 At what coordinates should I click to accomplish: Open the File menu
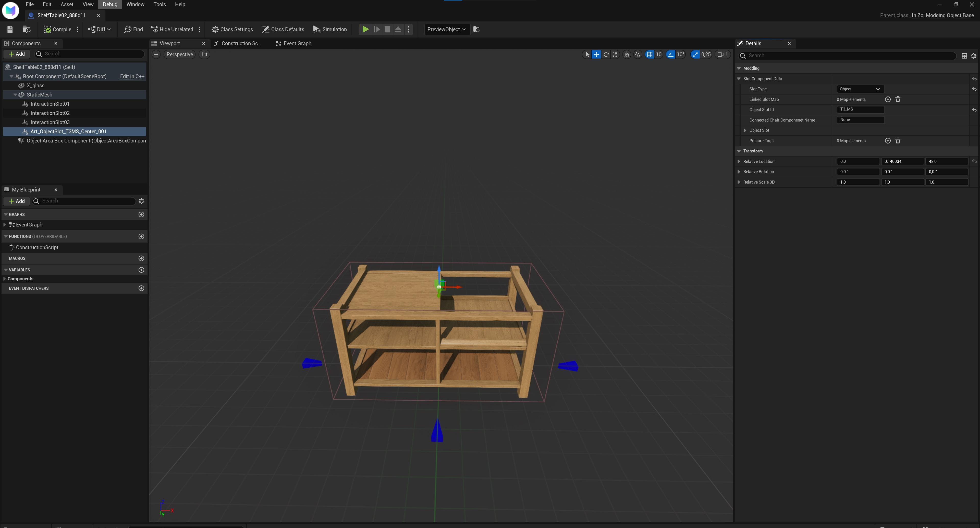(x=30, y=4)
